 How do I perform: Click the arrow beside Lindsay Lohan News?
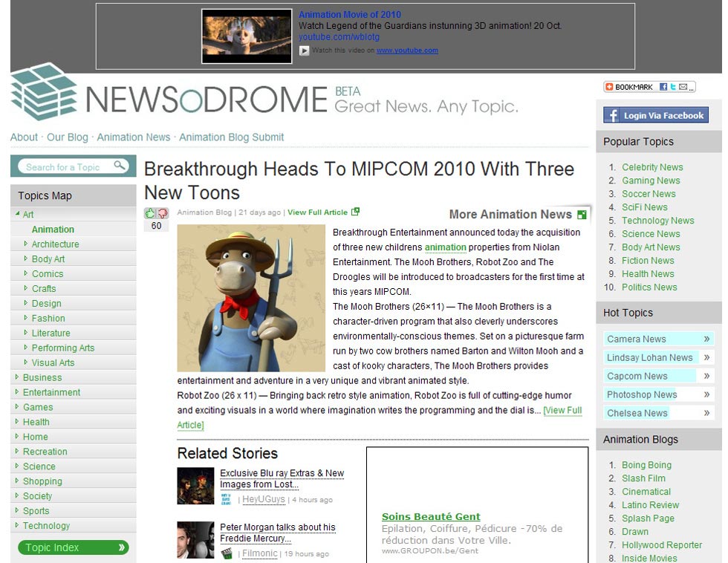click(706, 357)
